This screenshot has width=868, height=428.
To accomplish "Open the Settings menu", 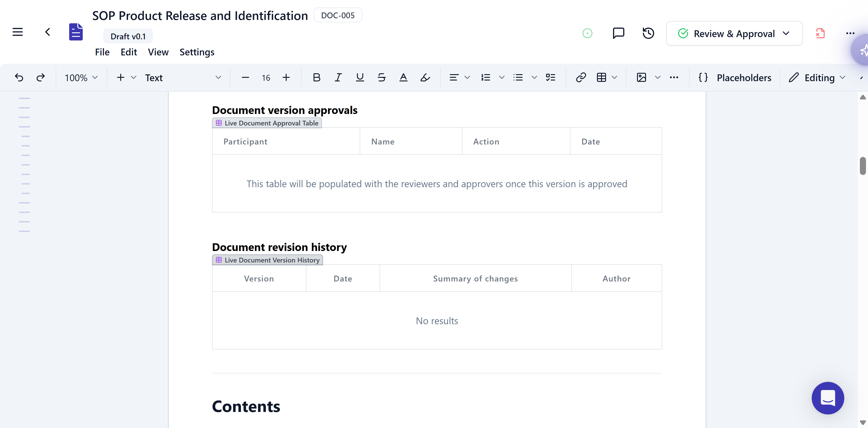I will [x=197, y=52].
